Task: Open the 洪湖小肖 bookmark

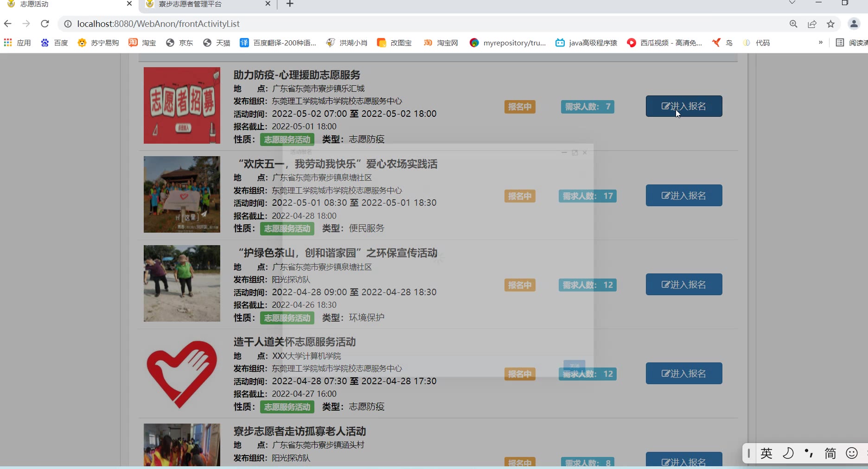Action: pos(347,43)
